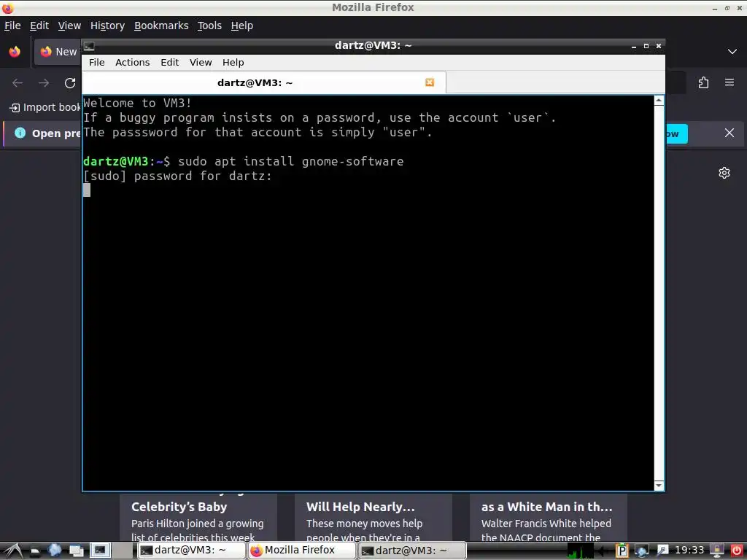Click the terminal scrollbar up arrow
Viewport: 747px width, 560px height.
point(659,100)
